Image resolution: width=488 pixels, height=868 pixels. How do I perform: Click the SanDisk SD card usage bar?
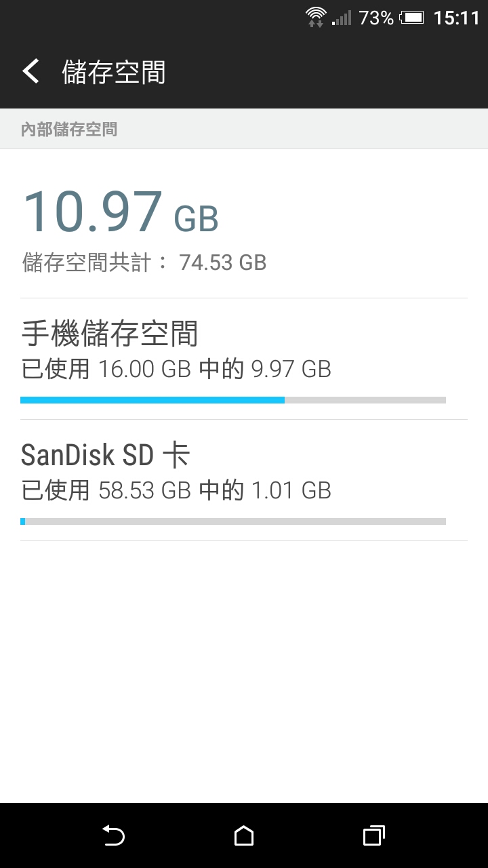tap(233, 521)
